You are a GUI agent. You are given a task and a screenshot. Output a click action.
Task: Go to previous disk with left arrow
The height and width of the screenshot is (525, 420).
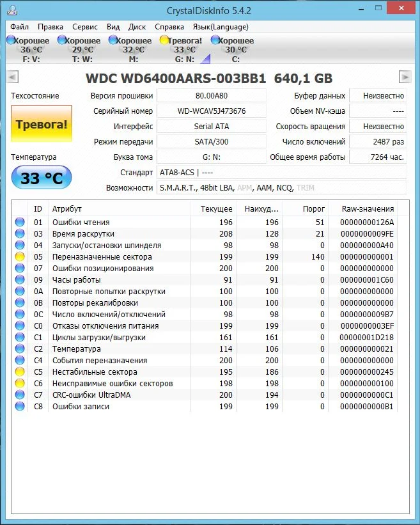click(x=12, y=77)
